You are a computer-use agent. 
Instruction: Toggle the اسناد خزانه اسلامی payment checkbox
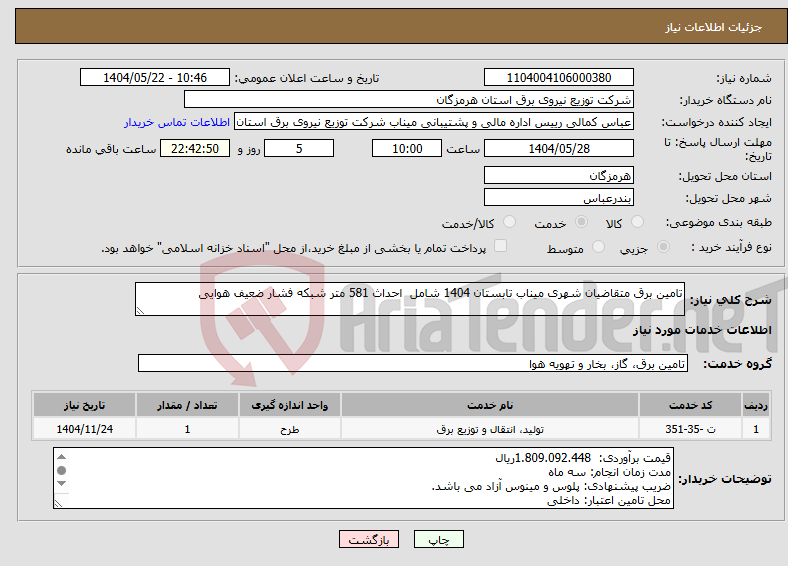501,246
